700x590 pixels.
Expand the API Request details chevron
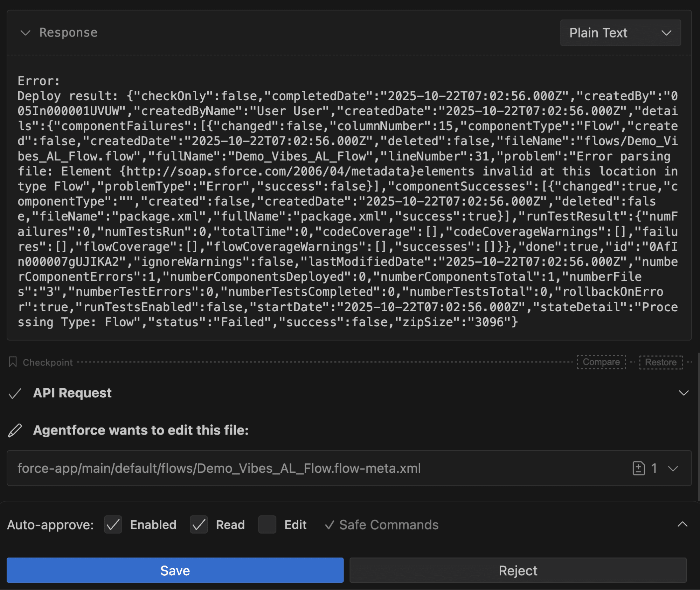683,393
